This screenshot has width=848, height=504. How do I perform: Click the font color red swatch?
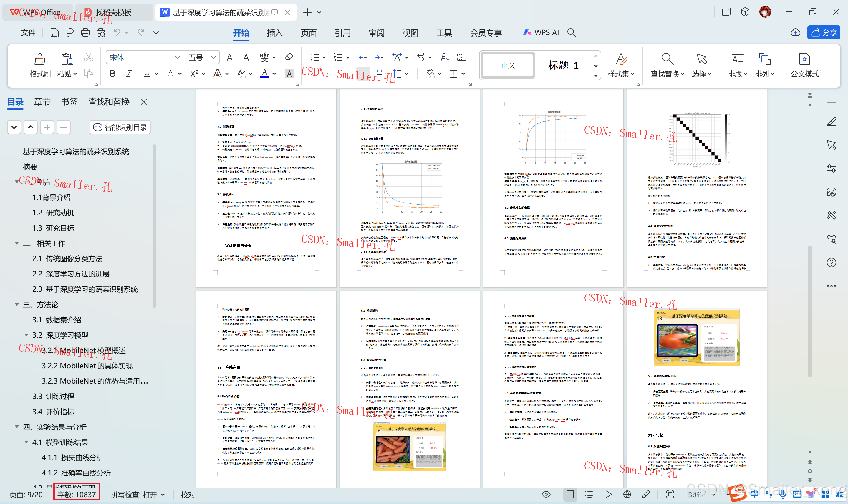[x=264, y=73]
